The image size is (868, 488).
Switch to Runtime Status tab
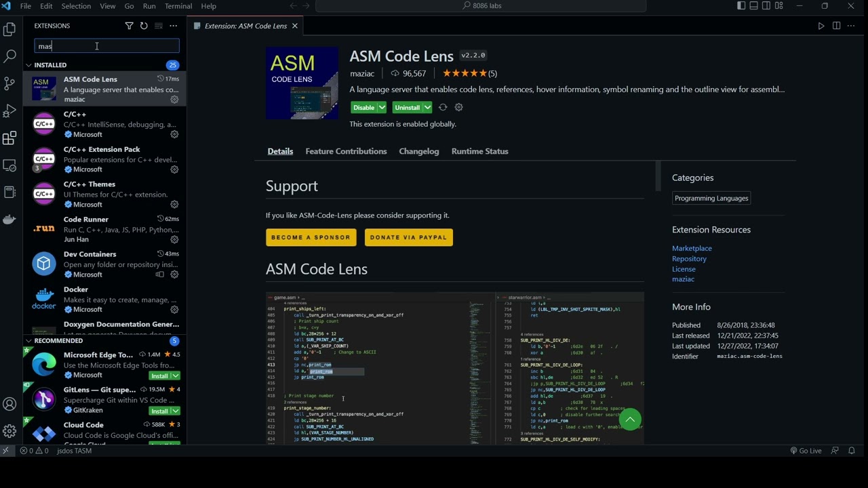tap(479, 151)
